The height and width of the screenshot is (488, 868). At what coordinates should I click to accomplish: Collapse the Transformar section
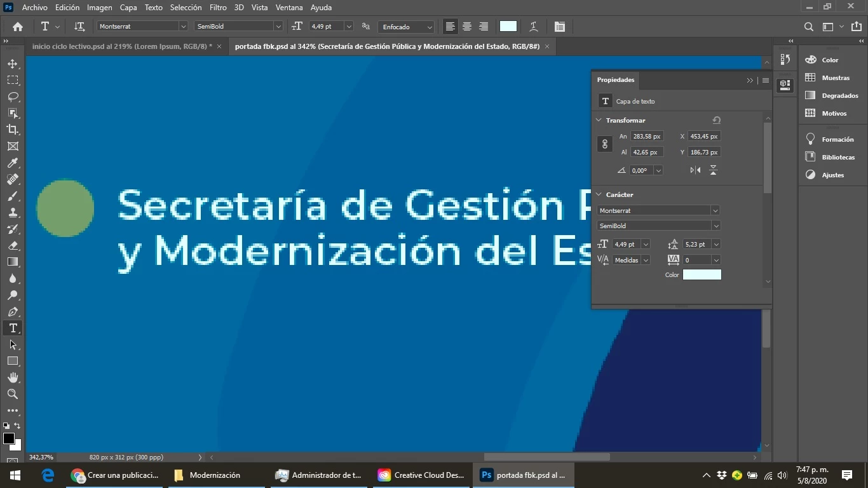[599, 120]
